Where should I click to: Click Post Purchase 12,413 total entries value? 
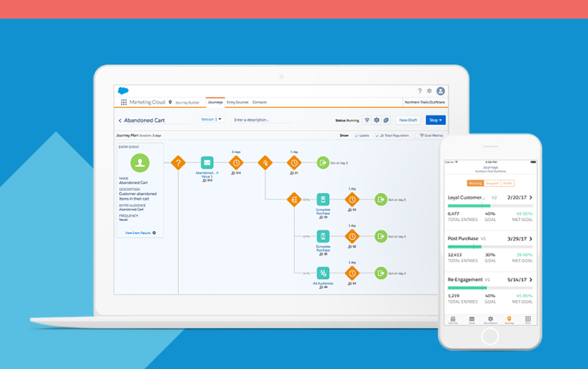click(x=454, y=255)
